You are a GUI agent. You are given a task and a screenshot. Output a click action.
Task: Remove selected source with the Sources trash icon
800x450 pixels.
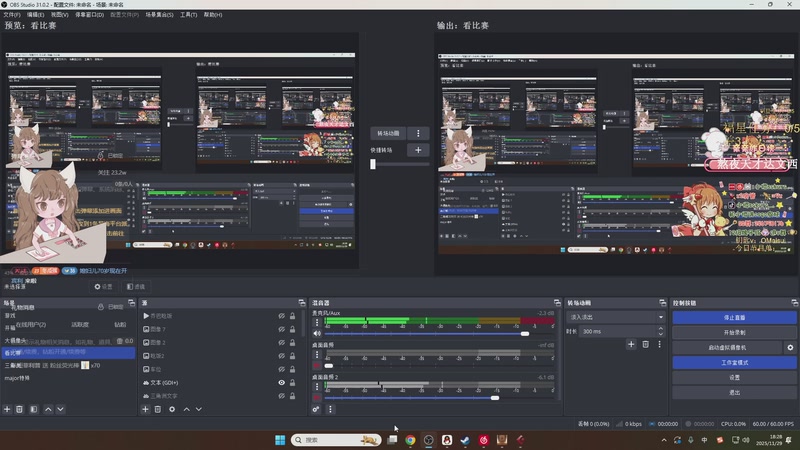158,409
